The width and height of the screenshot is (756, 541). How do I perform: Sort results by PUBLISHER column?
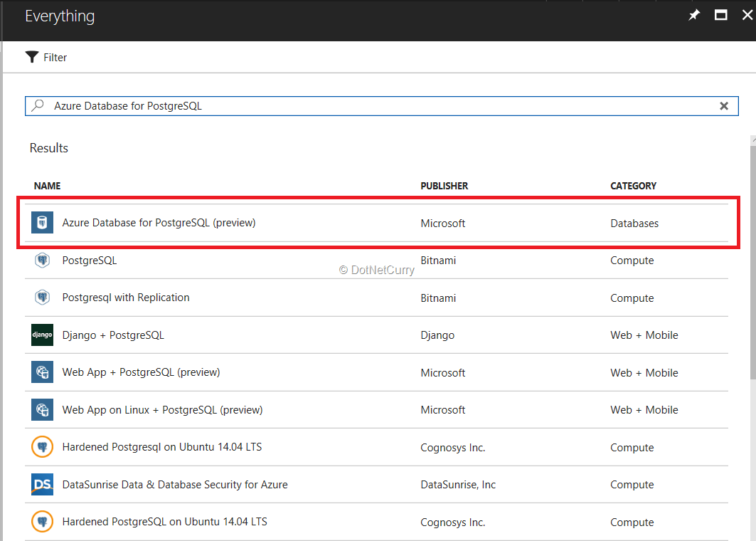coord(444,186)
